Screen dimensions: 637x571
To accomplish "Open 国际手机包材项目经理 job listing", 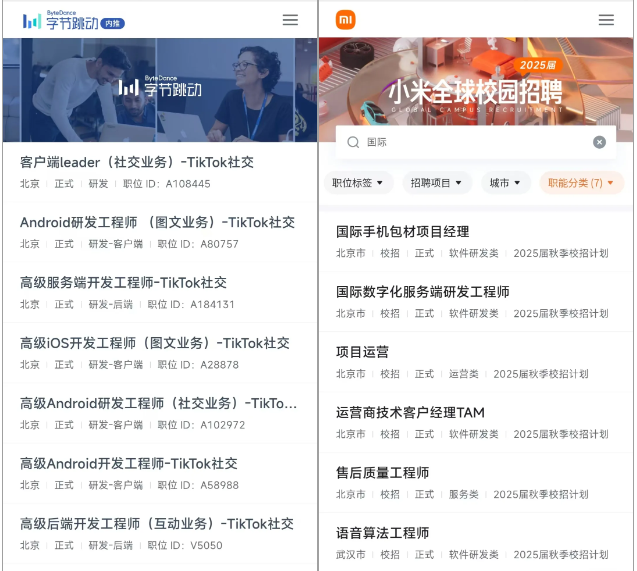I will (476, 242).
